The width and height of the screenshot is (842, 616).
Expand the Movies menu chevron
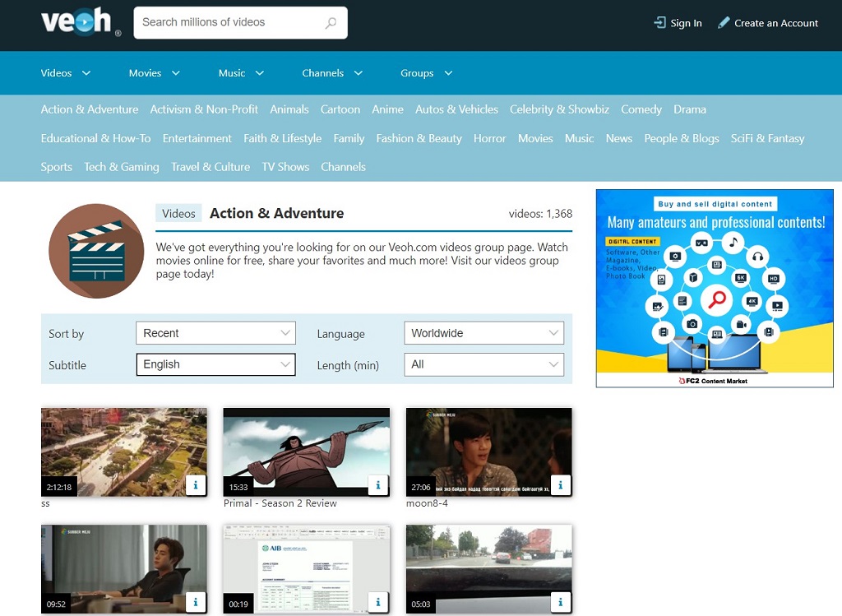point(176,73)
